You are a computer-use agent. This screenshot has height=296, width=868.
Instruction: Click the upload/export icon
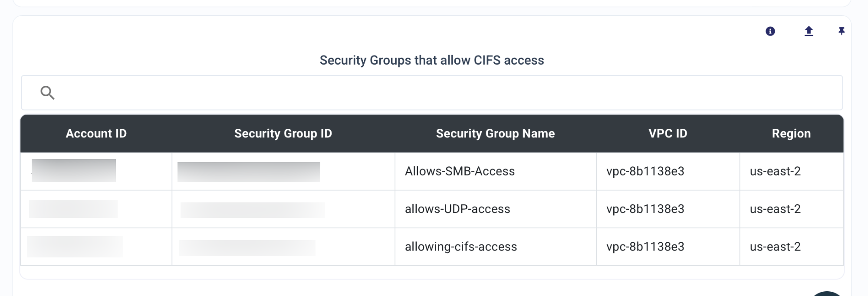809,31
